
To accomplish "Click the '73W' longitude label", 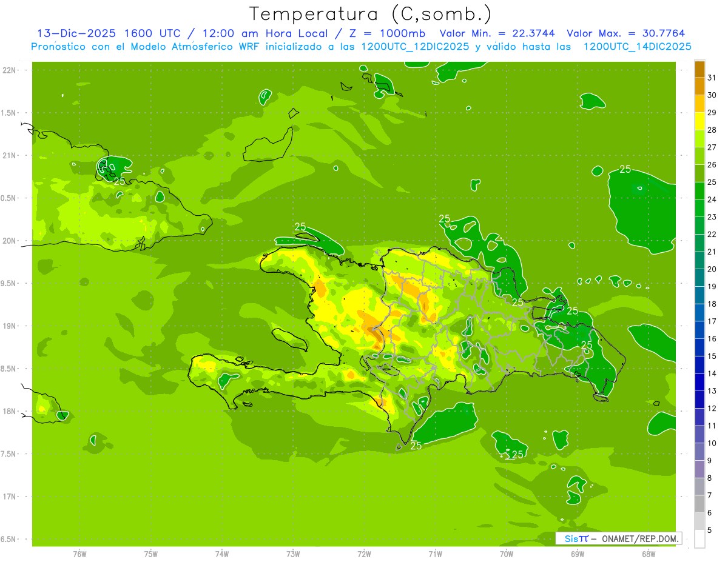I will 293,554.
